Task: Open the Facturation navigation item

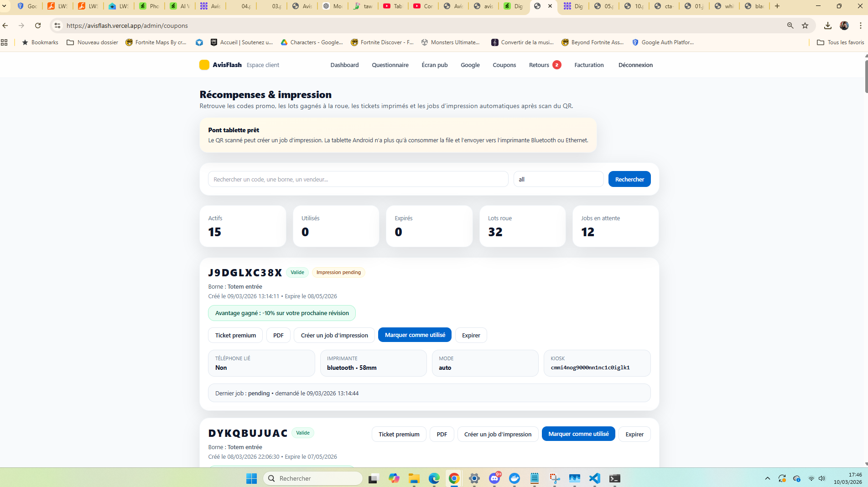Action: tap(589, 65)
